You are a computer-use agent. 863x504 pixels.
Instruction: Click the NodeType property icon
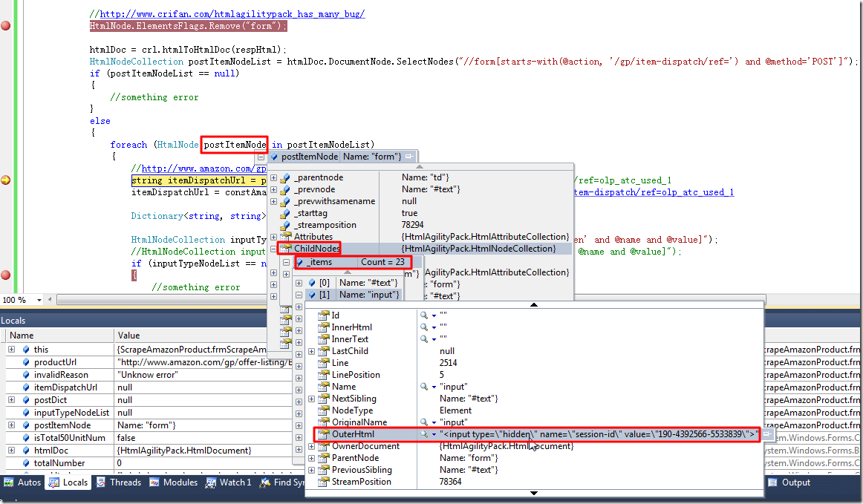click(x=324, y=410)
